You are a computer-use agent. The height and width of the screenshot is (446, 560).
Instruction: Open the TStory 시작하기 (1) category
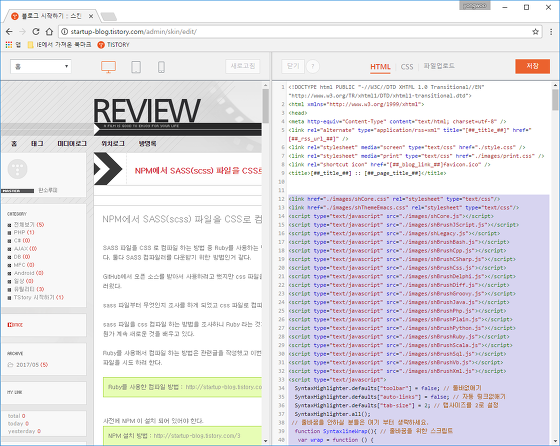[x=39, y=297]
